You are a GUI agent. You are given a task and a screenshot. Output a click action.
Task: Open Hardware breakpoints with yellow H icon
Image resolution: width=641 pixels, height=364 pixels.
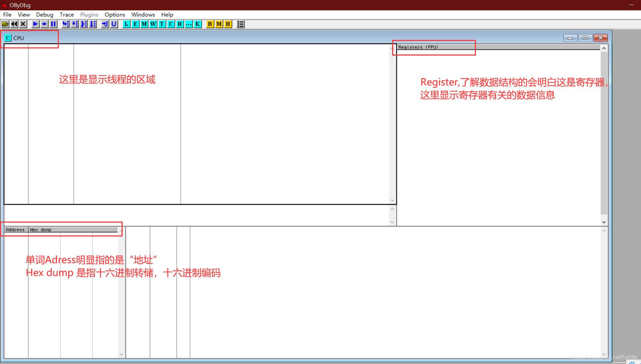[228, 24]
